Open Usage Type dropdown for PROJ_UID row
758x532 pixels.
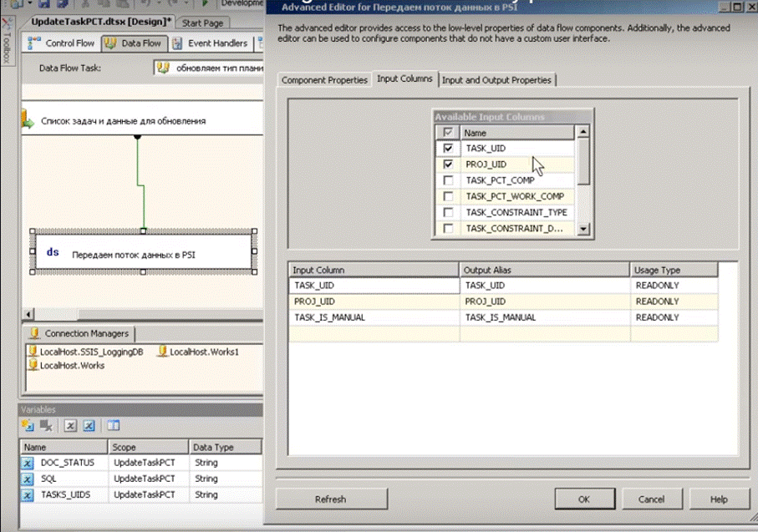coord(674,301)
